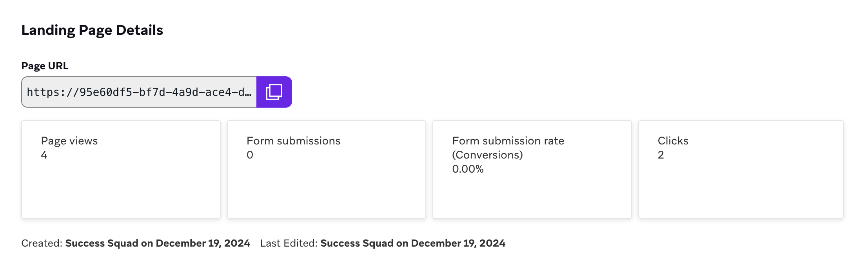Click the Created by Success Squad date text
Image resolution: width=868 pixels, height=274 pixels.
click(x=158, y=243)
